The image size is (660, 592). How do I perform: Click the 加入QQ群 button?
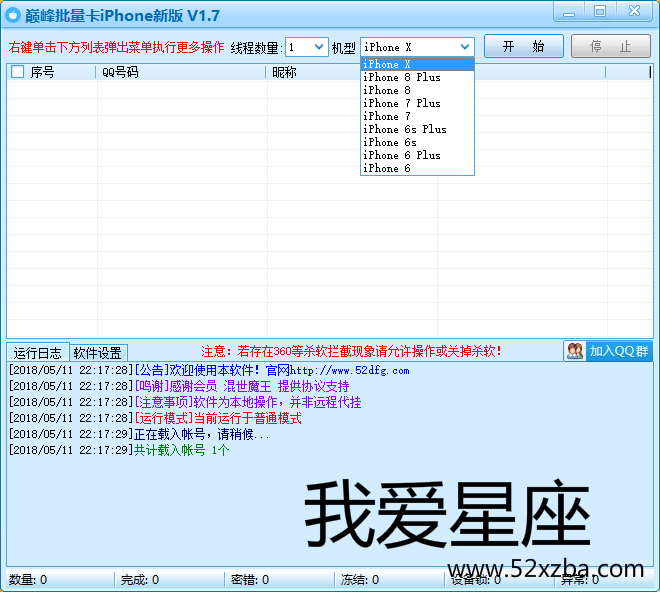608,351
